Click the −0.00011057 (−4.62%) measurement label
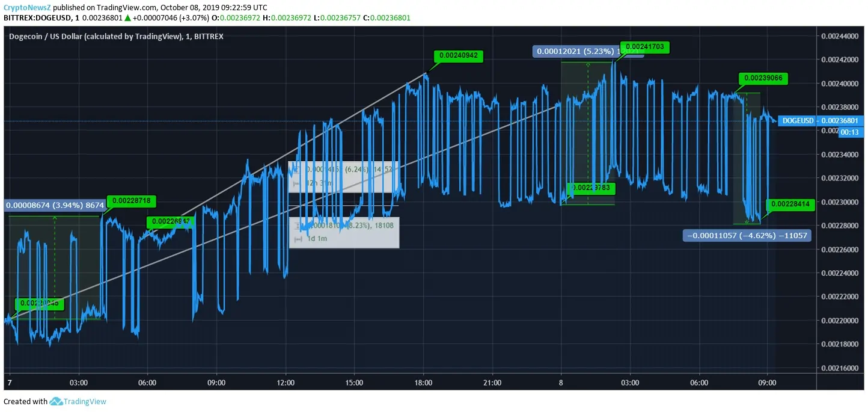Viewport: 868px width, 412px height. [747, 235]
